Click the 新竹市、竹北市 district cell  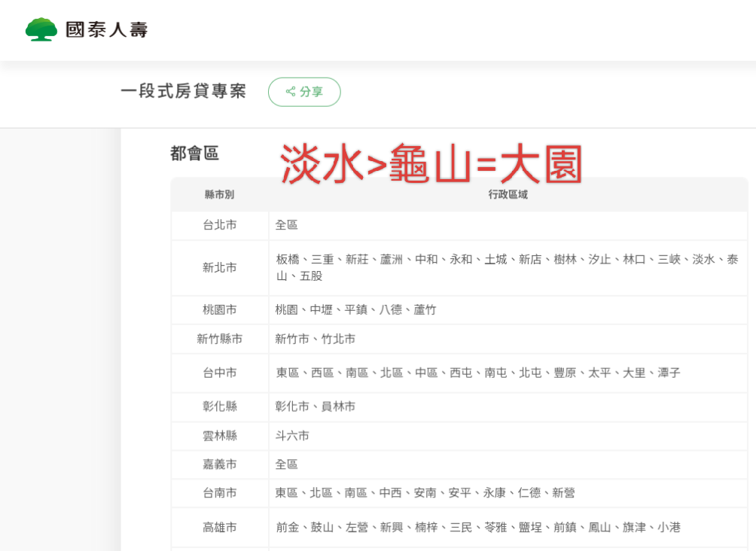315,339
